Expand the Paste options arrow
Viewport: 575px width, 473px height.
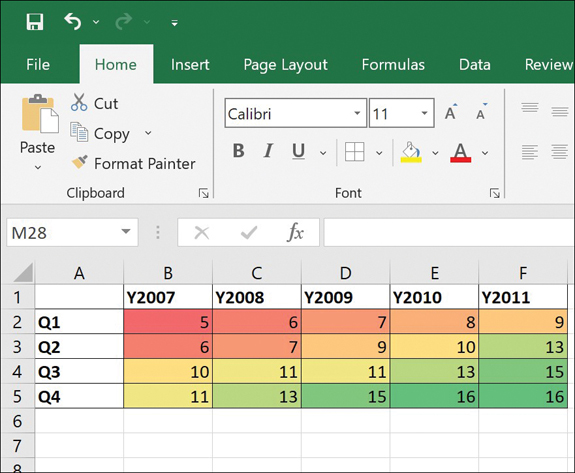coord(38,168)
